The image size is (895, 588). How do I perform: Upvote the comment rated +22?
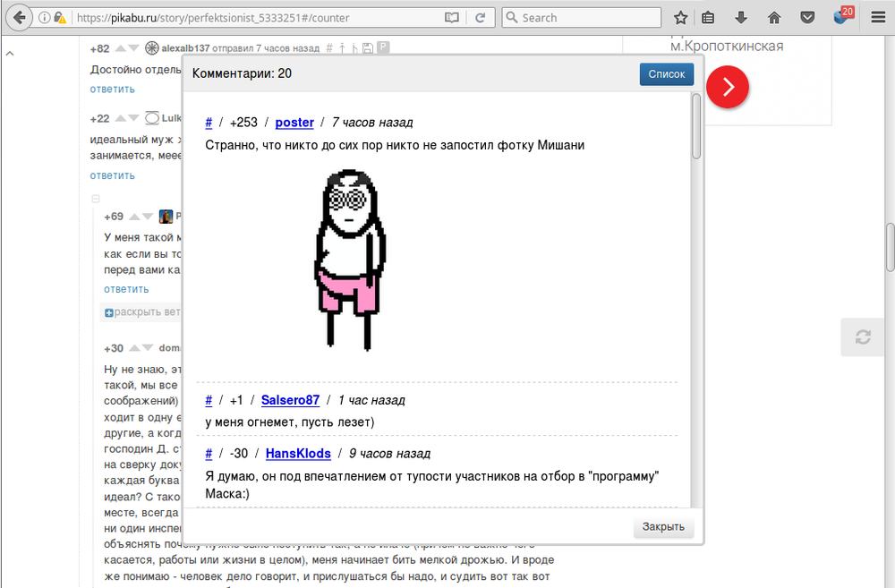pyautogui.click(x=121, y=118)
